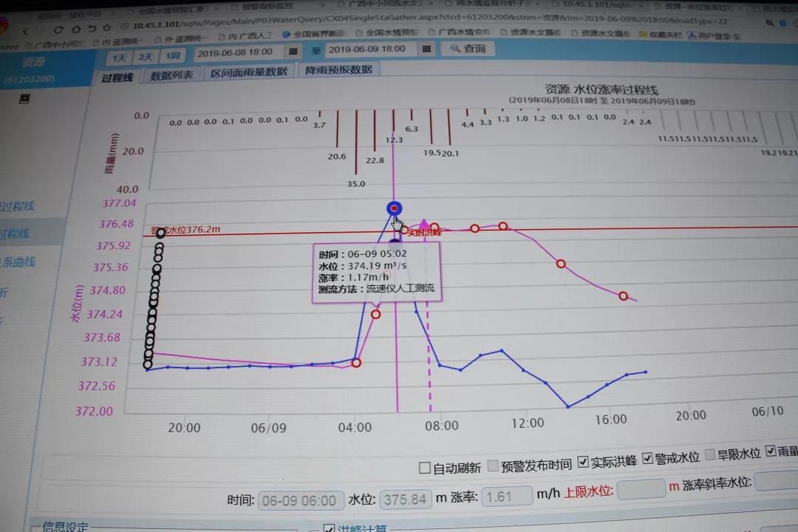The height and width of the screenshot is (532, 798).
Task: Uncheck the 实际洪峰 checkbox
Action: [x=583, y=462]
